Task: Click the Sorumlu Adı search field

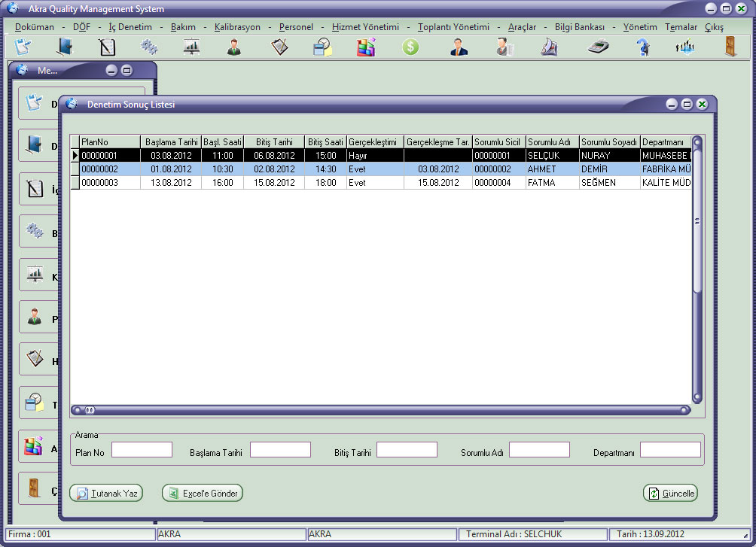Action: 540,450
